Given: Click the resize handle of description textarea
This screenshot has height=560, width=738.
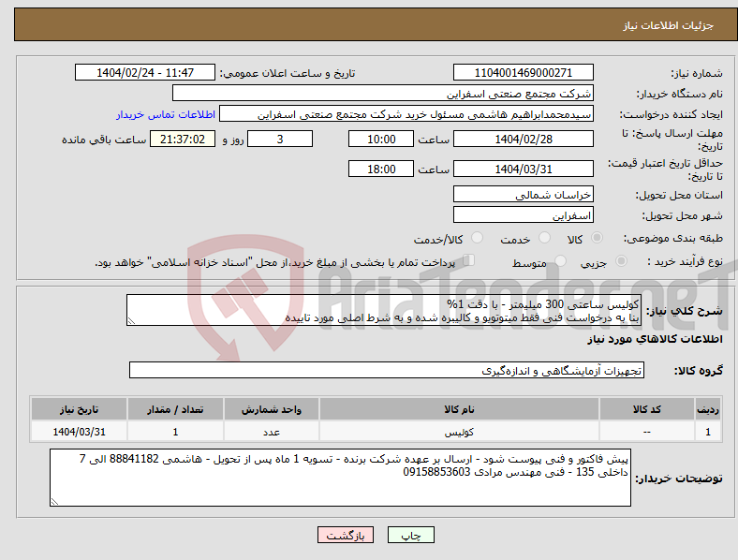Looking at the screenshot, I should [131, 321].
